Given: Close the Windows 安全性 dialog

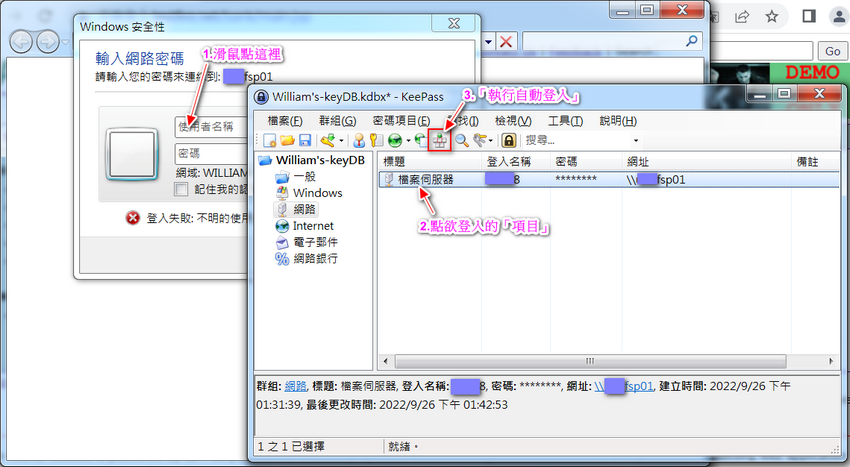Looking at the screenshot, I should (x=454, y=23).
